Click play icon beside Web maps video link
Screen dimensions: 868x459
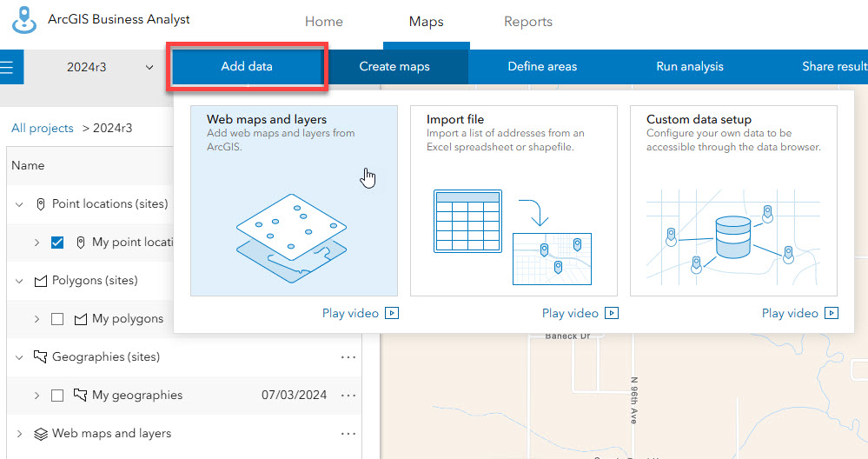[392, 313]
